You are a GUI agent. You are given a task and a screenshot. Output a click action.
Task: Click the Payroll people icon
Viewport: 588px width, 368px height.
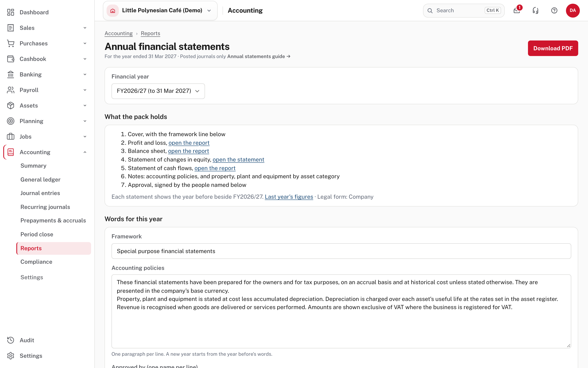(10, 90)
